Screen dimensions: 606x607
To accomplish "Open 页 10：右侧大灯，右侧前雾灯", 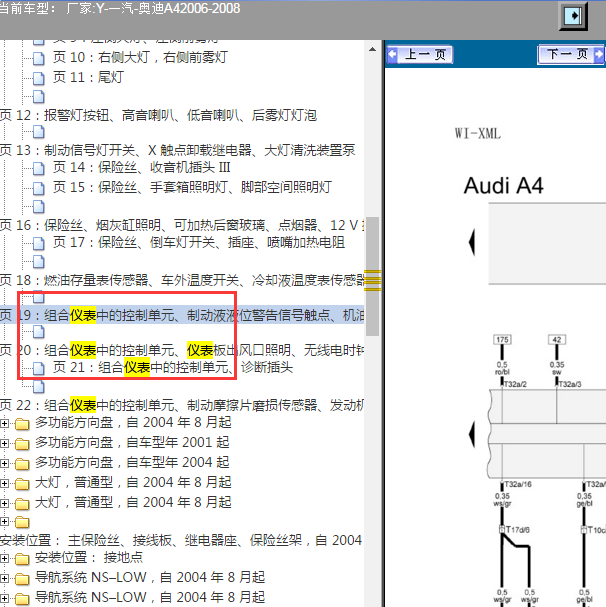I will pyautogui.click(x=140, y=58).
